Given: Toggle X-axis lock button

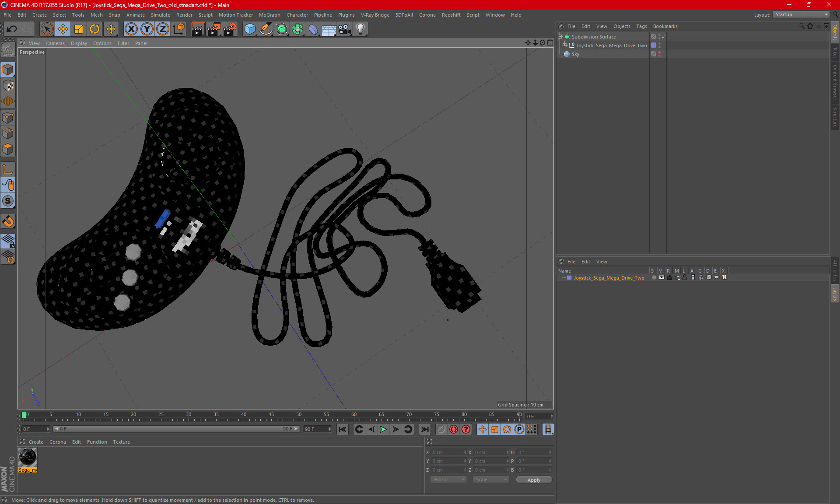Looking at the screenshot, I should (x=131, y=29).
